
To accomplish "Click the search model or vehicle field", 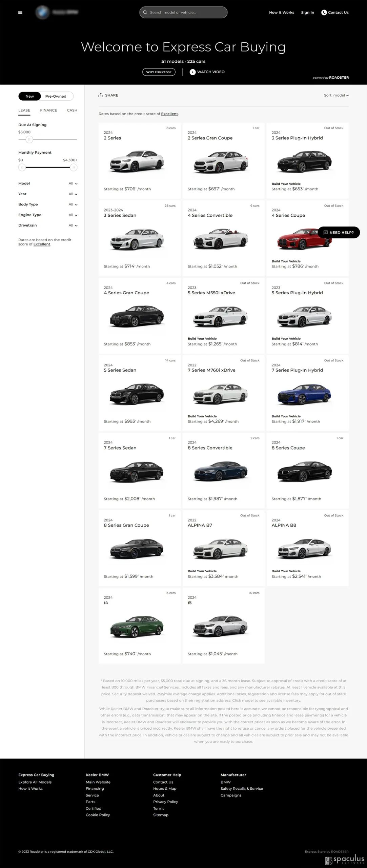I will pos(183,13).
